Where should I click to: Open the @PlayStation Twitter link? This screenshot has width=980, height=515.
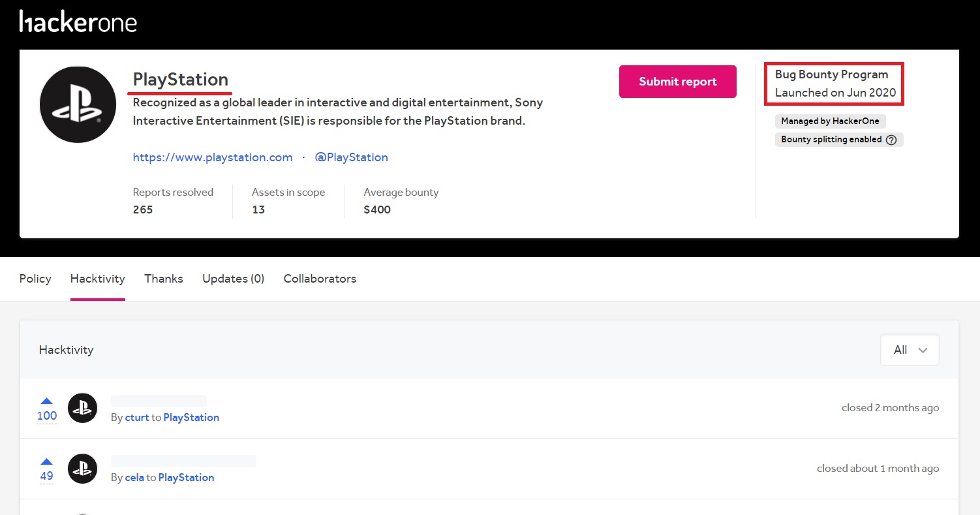click(352, 157)
